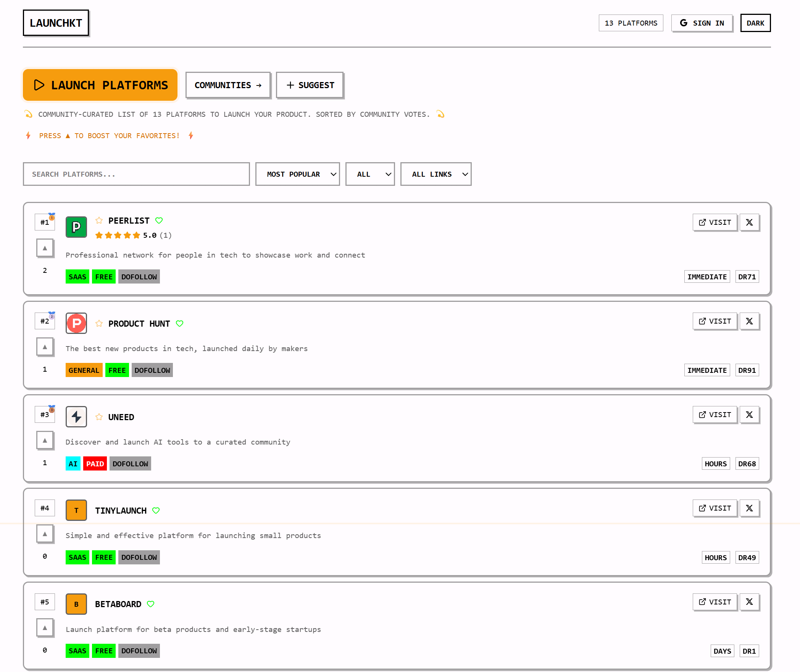
Task: Open the 13 Platforms counter
Action: click(631, 23)
